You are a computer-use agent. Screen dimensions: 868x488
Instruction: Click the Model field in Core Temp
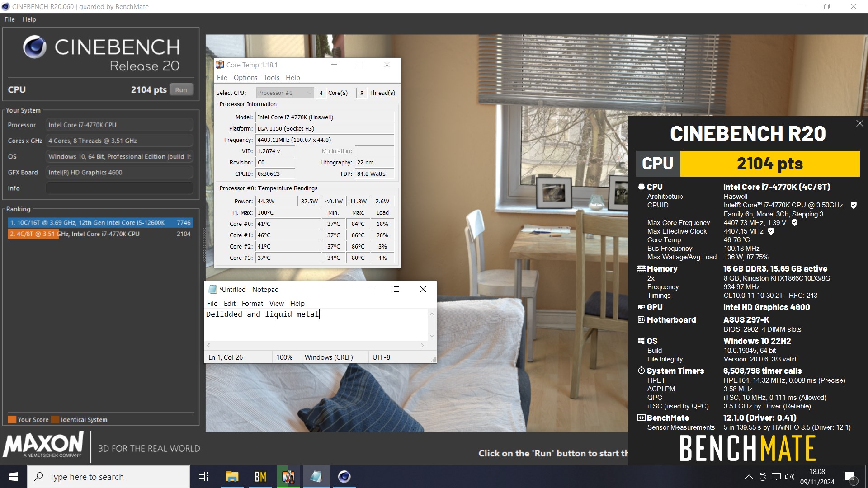pyautogui.click(x=325, y=117)
